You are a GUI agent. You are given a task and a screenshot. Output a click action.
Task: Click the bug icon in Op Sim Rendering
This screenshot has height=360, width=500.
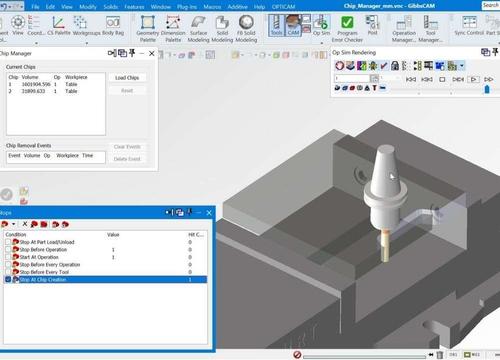click(373, 66)
